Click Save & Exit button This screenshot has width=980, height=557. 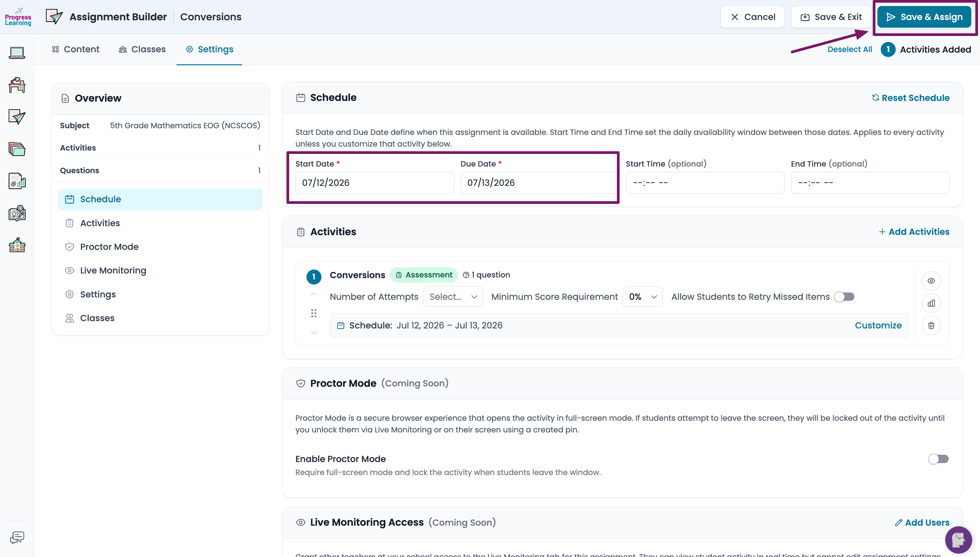pyautogui.click(x=831, y=17)
